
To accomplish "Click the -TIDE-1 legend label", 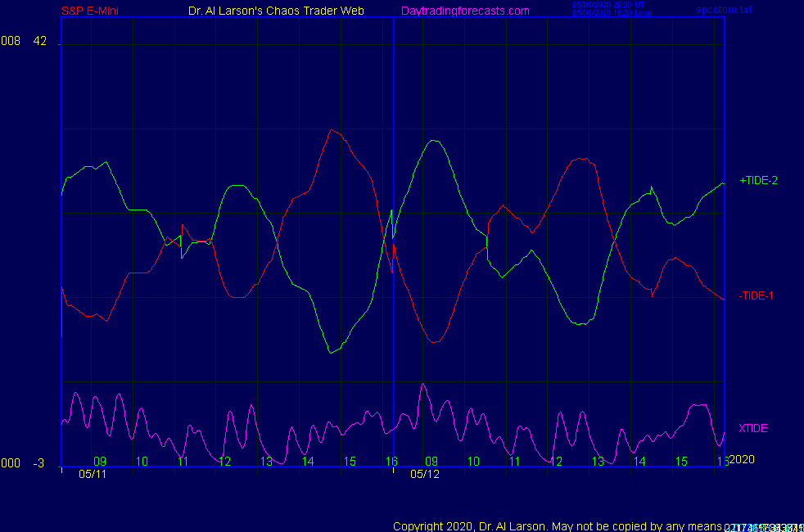I will (756, 295).
